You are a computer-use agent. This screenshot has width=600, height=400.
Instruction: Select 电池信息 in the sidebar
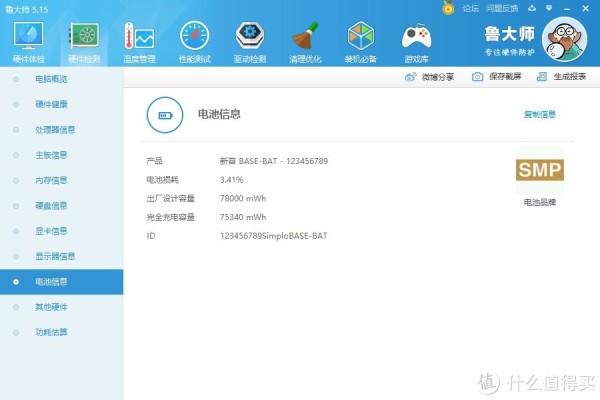62,282
